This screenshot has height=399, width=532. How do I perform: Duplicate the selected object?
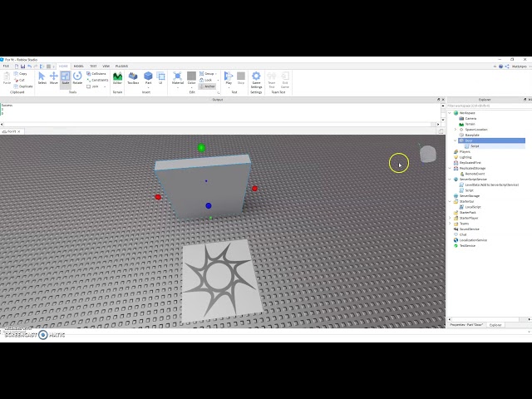pos(23,86)
